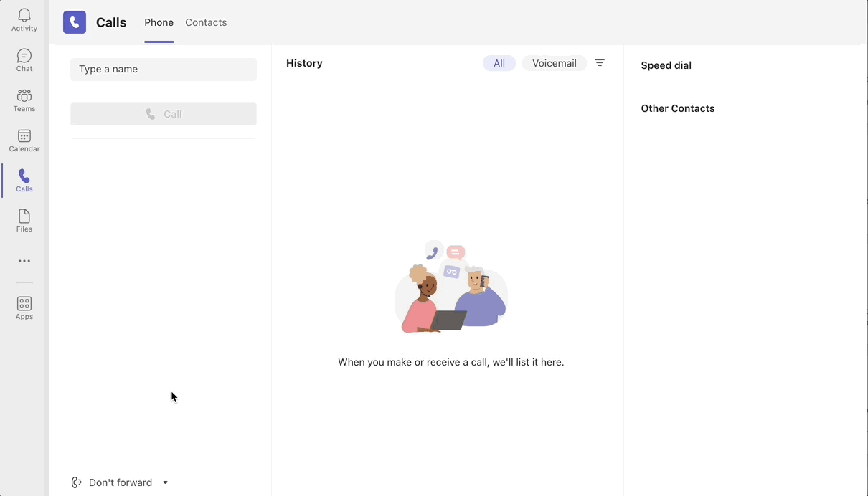The width and height of the screenshot is (868, 496).
Task: Expand the Speed dial section
Action: 666,65
